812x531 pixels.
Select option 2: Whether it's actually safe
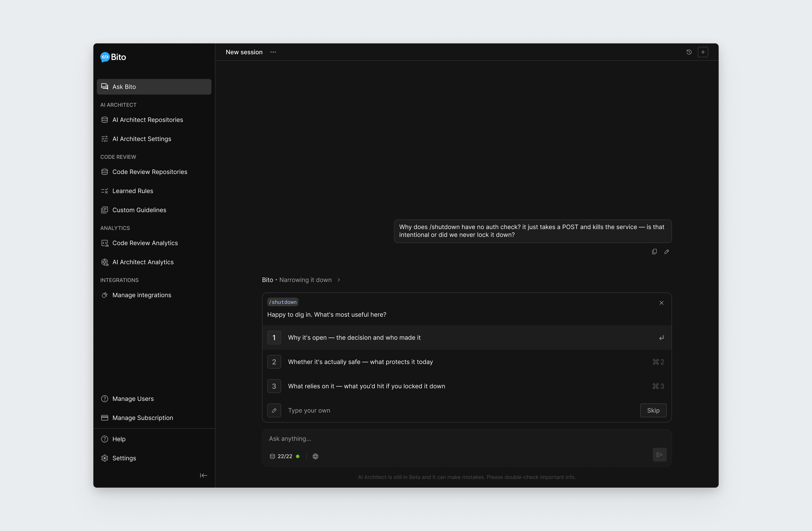tap(467, 362)
